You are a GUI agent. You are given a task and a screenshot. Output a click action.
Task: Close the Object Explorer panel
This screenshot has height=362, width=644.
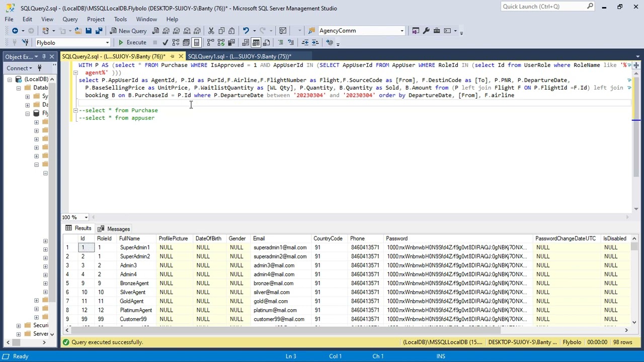[52, 57]
